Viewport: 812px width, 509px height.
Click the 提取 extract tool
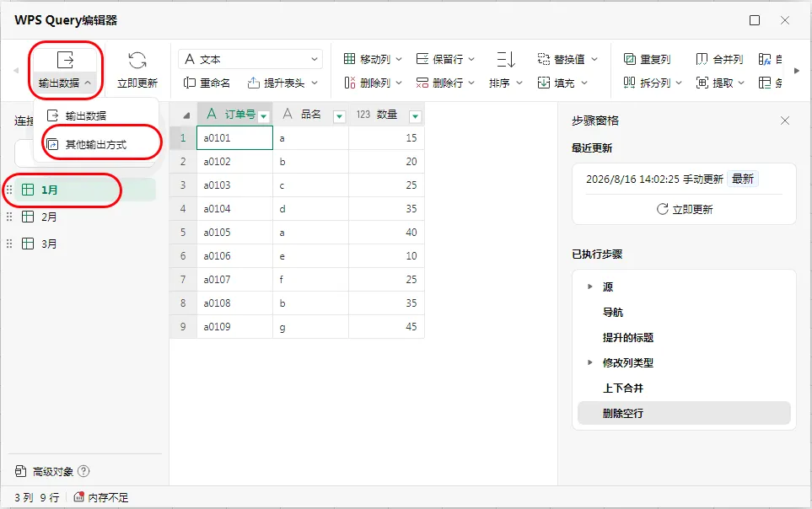pyautogui.click(x=720, y=83)
